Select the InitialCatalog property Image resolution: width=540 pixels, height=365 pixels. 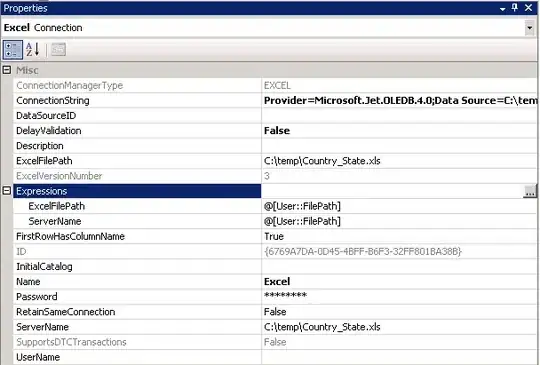44,267
